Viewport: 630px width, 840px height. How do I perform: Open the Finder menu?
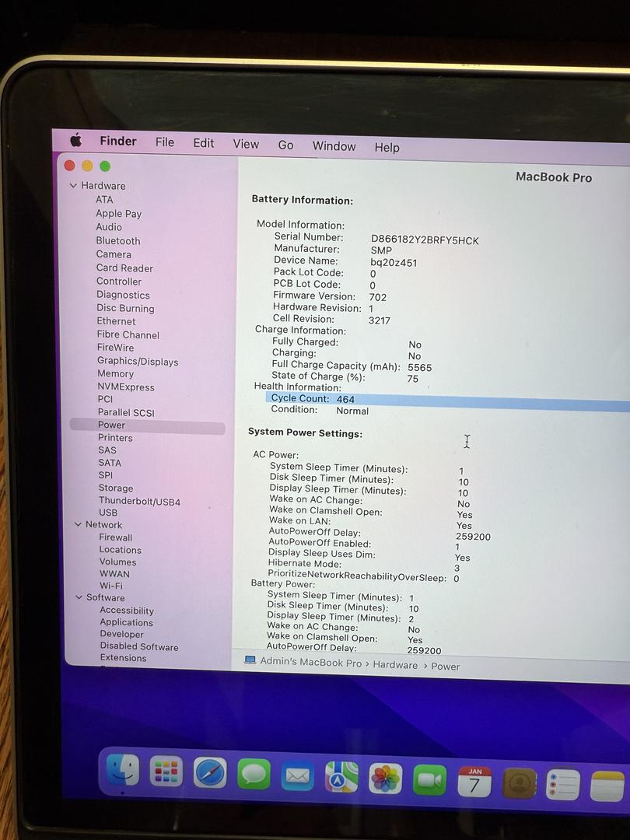[118, 141]
